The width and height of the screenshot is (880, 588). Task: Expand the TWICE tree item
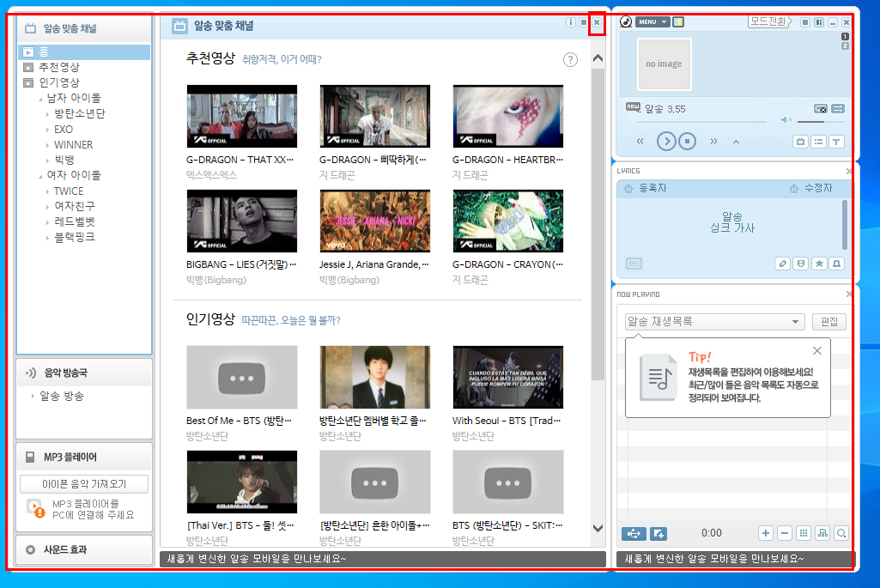click(48, 191)
